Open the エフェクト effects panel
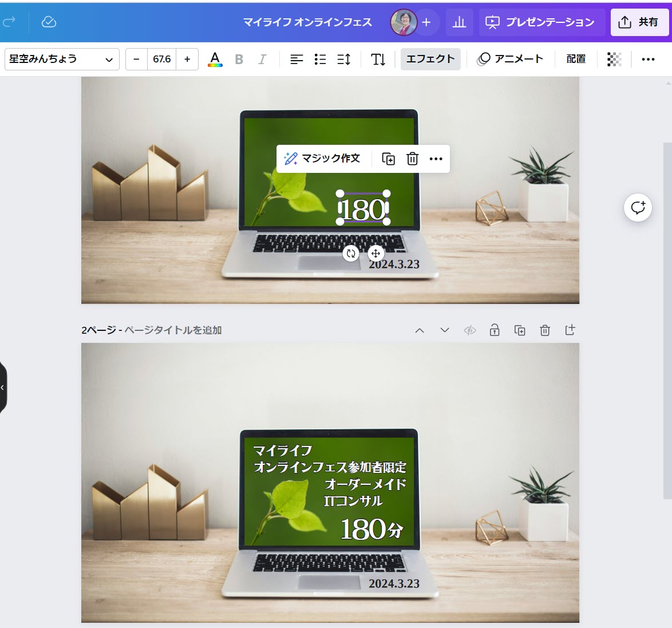This screenshot has height=628, width=672. 430,59
